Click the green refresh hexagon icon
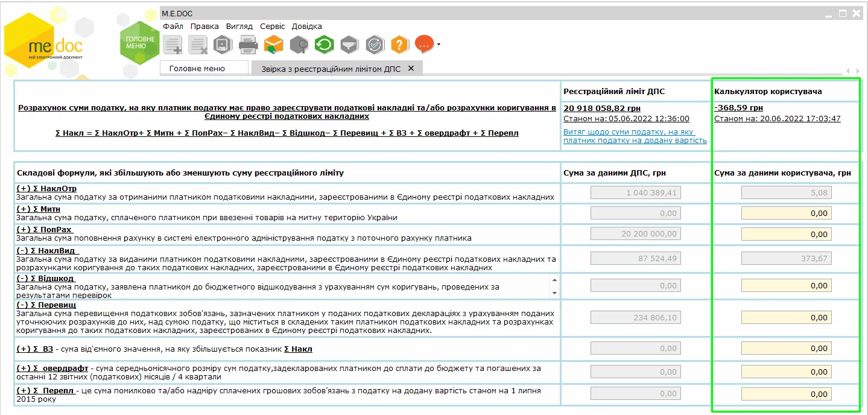This screenshot has width=868, height=415. coord(325,45)
